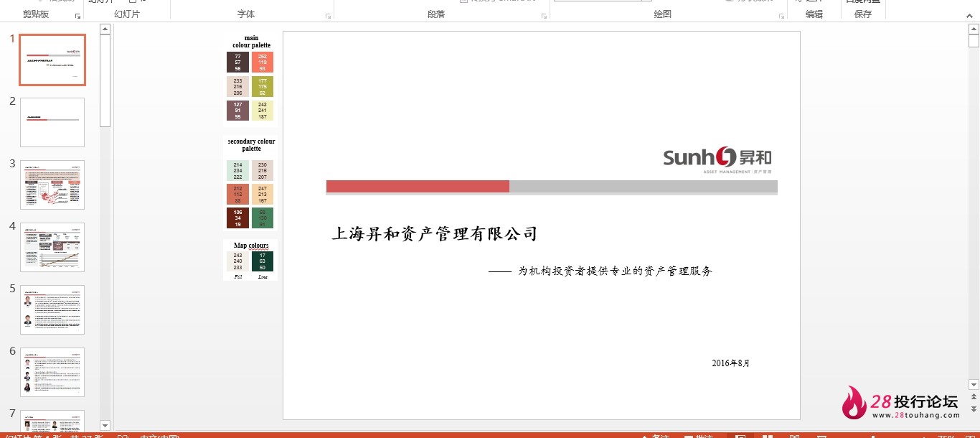Click the 'Line' label
The height and width of the screenshot is (438, 980).
[263, 276]
